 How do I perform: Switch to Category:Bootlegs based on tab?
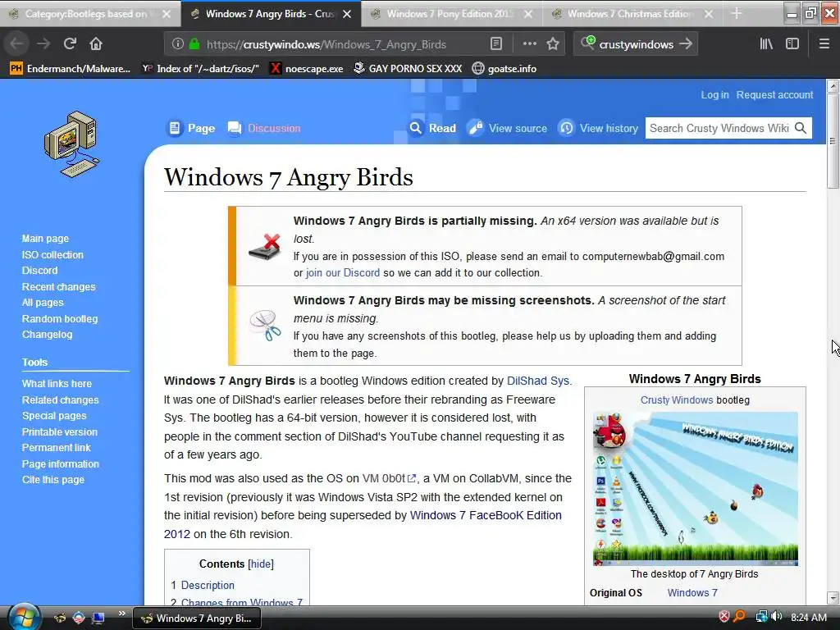point(85,14)
